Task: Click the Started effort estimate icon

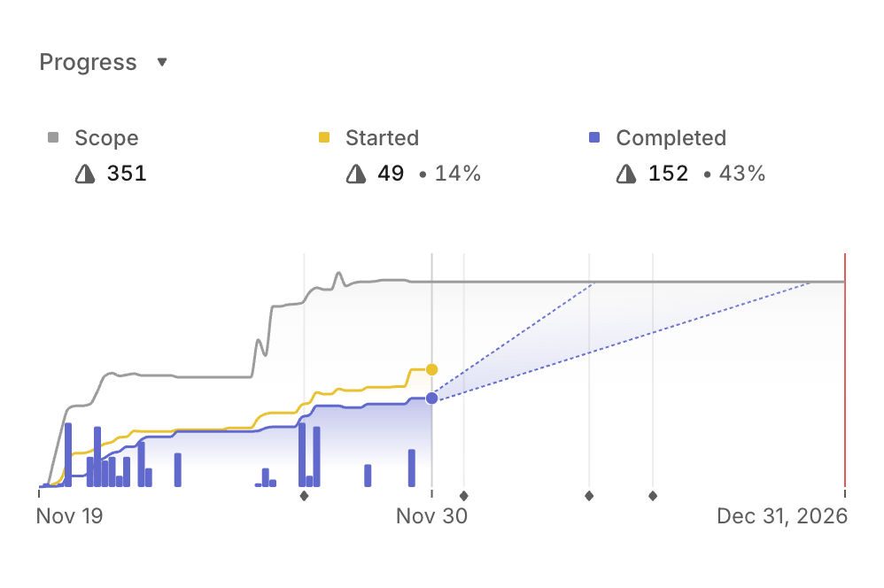Action: tap(355, 174)
